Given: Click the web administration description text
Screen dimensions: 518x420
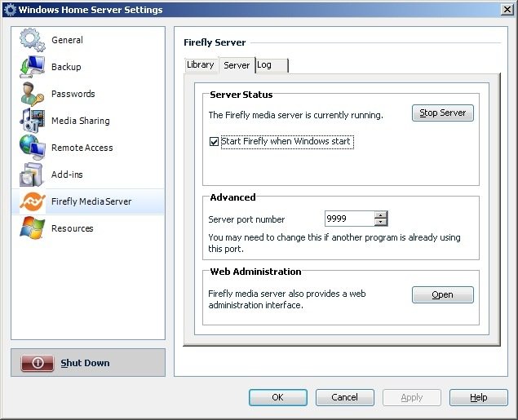Looking at the screenshot, I should click(287, 299).
